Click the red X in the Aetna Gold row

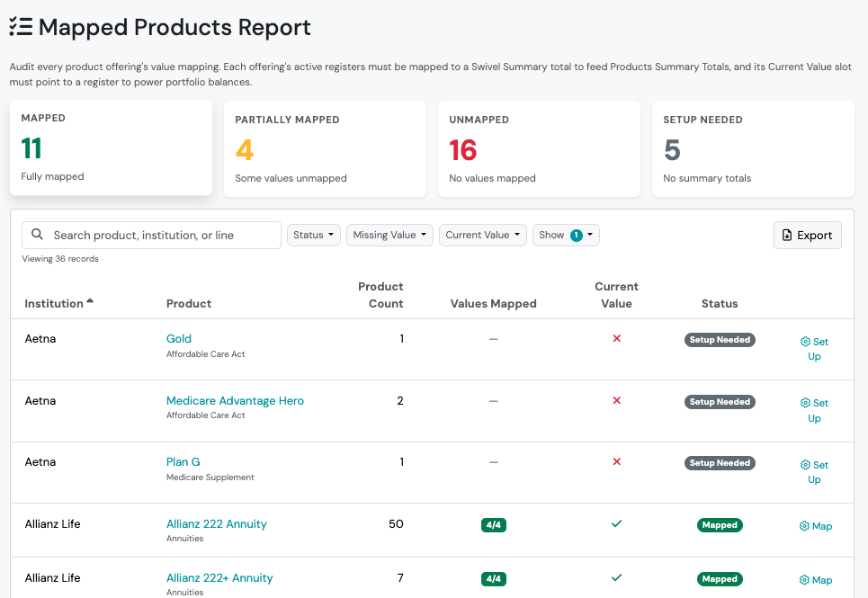click(616, 338)
